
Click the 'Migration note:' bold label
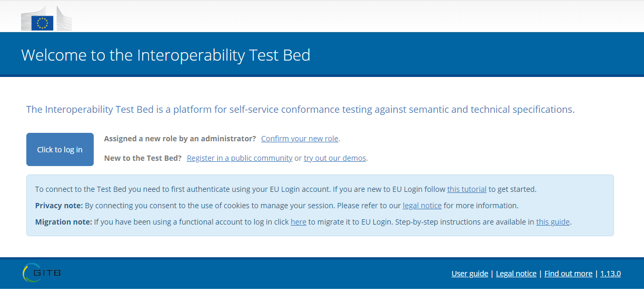point(64,222)
